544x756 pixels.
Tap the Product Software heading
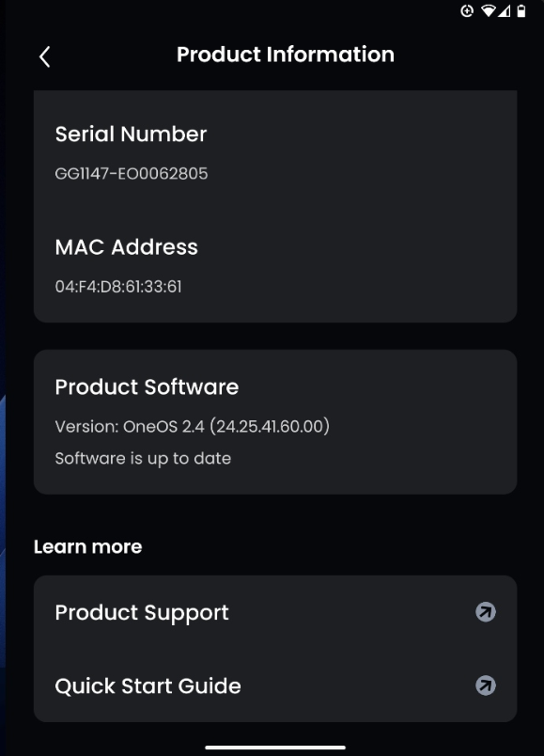click(x=147, y=387)
